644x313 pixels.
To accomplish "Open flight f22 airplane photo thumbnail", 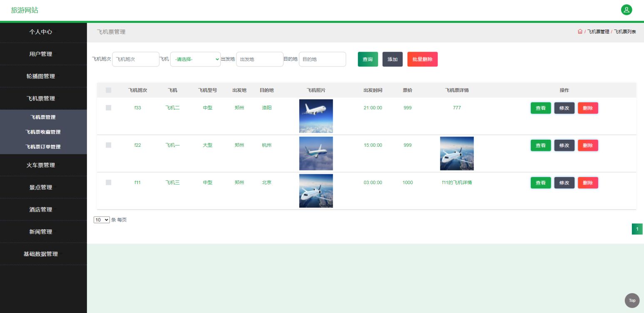I will pyautogui.click(x=316, y=153).
